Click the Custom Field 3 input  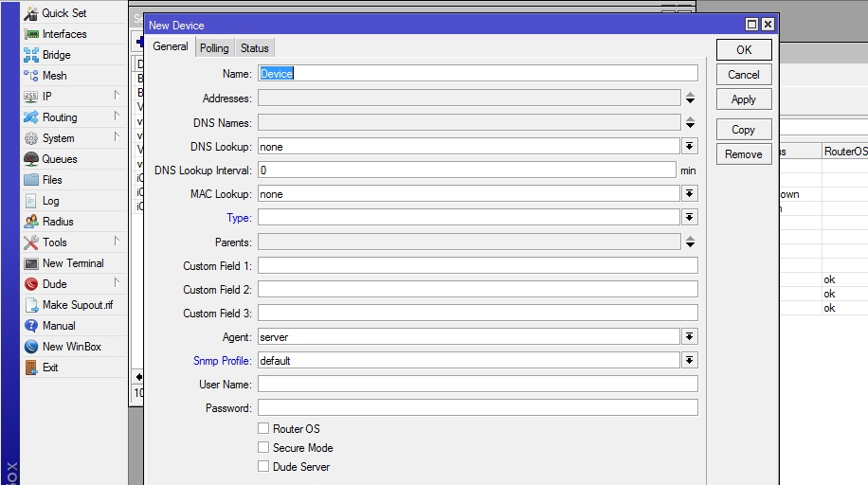click(478, 313)
